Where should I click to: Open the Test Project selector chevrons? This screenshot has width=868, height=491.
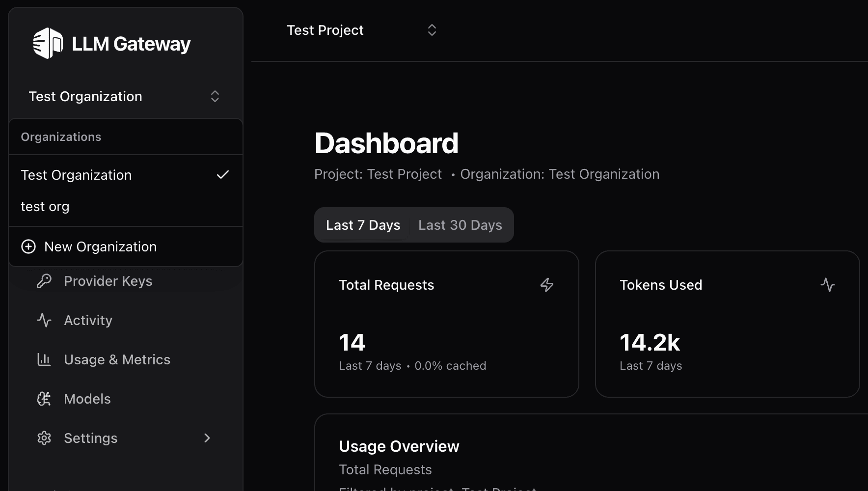point(432,30)
